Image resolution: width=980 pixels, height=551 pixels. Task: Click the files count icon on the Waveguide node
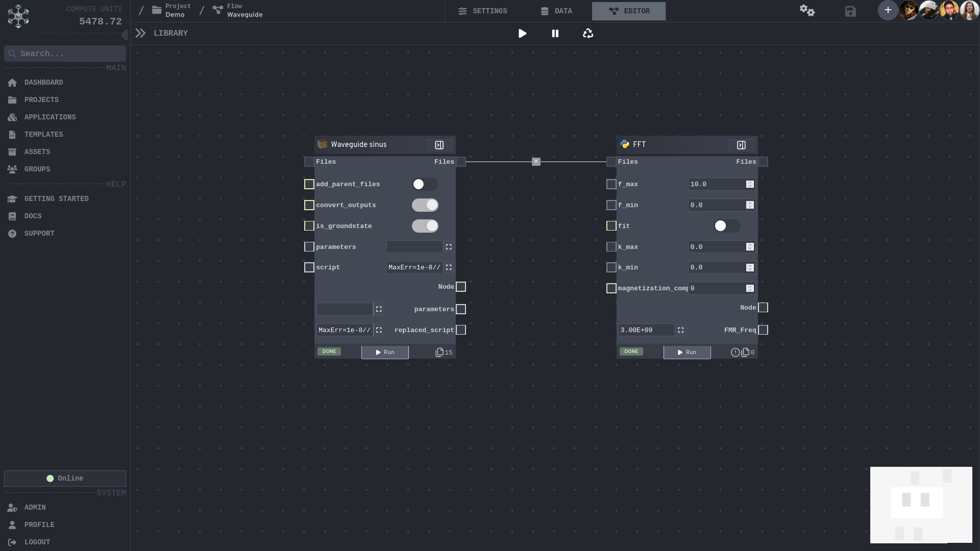pyautogui.click(x=439, y=353)
